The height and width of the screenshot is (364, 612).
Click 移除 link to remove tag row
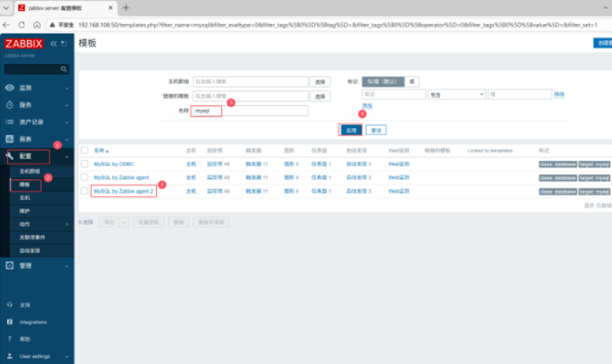(x=559, y=94)
